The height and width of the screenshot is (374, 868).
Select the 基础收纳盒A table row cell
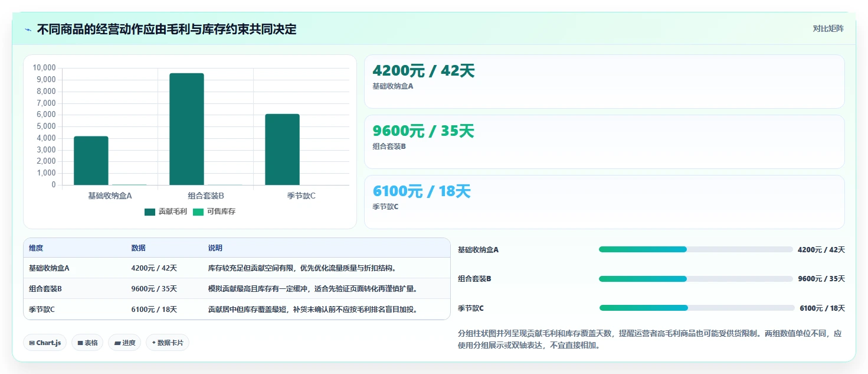pos(49,268)
